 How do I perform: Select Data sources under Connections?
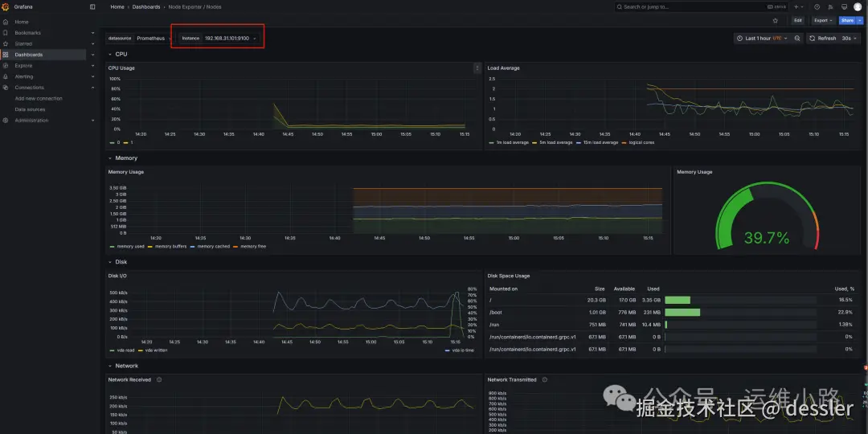(30, 109)
